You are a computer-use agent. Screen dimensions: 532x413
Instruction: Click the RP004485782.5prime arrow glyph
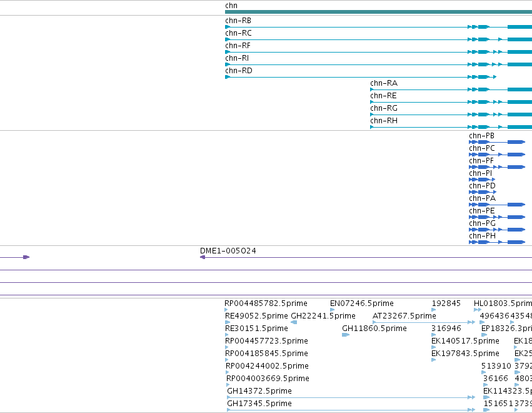click(x=226, y=310)
